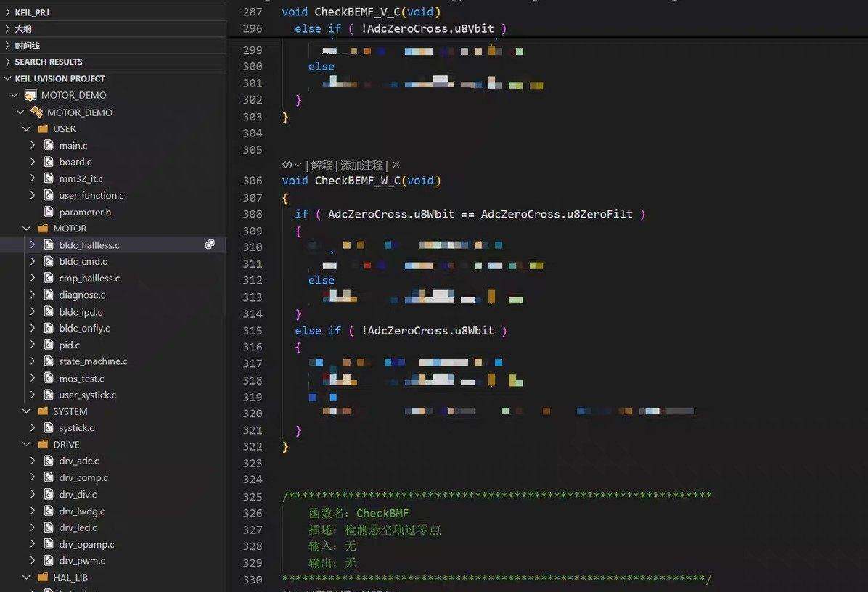Click the pid.c file icon

[x=49, y=345]
